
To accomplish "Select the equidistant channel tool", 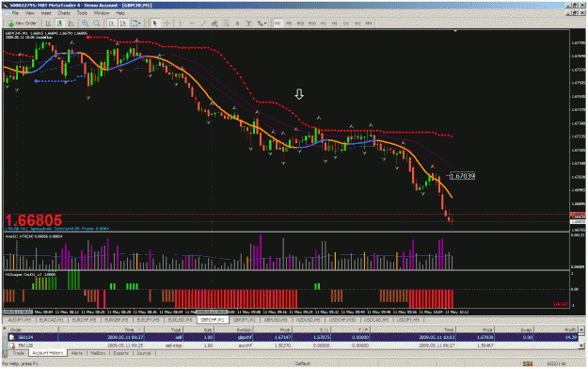I will (x=215, y=24).
